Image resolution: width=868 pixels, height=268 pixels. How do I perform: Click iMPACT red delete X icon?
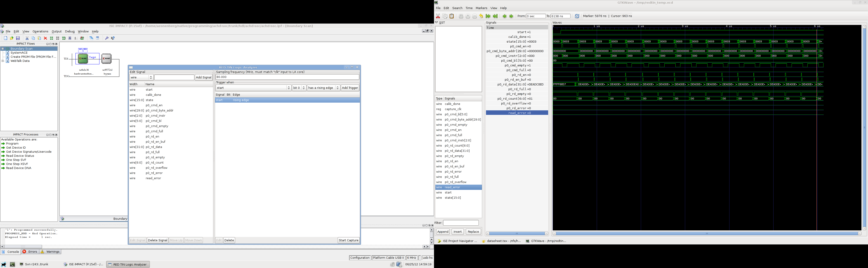point(45,38)
